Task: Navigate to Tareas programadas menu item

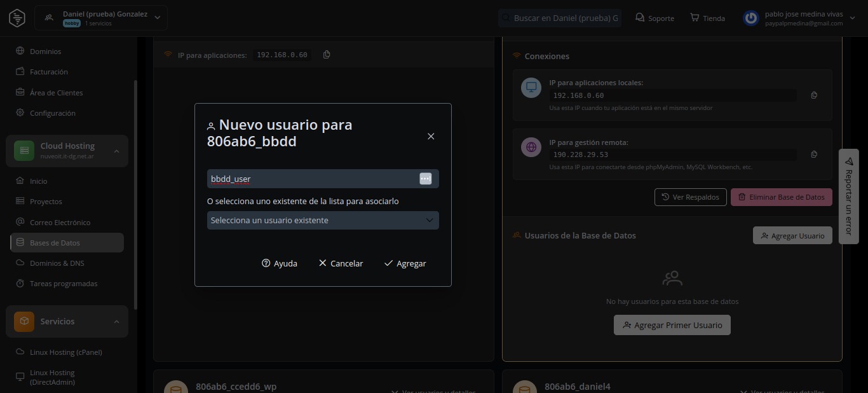Action: [x=64, y=284]
